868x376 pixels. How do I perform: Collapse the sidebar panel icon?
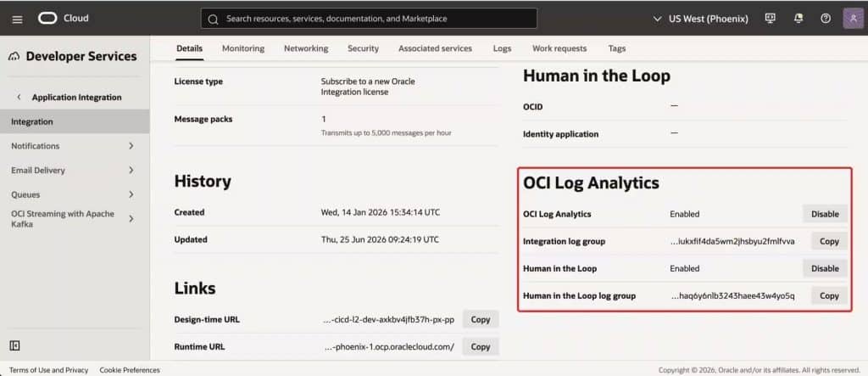(x=15, y=345)
